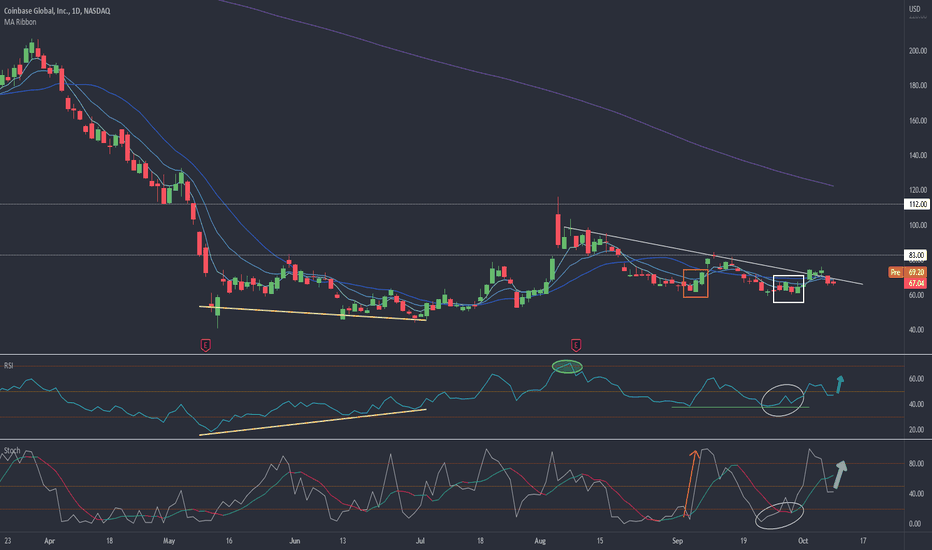This screenshot has height=550, width=932.
Task: Click the RSI 60.00 axis value
Action: (x=916, y=379)
